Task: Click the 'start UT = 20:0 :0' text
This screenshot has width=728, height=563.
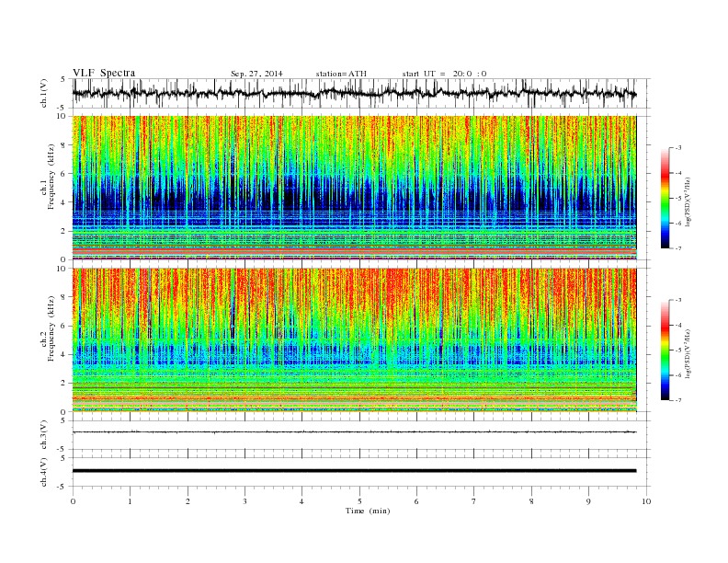Action: click(444, 74)
